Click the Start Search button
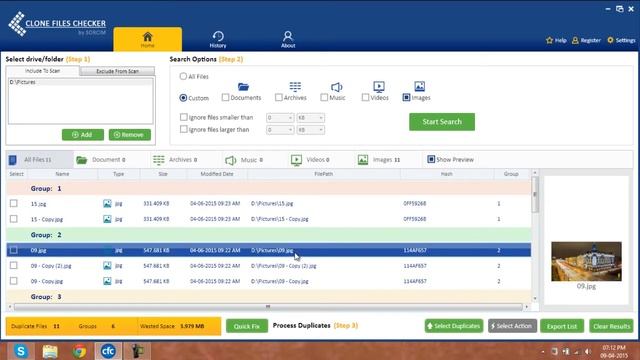The height and width of the screenshot is (360, 640). (442, 122)
